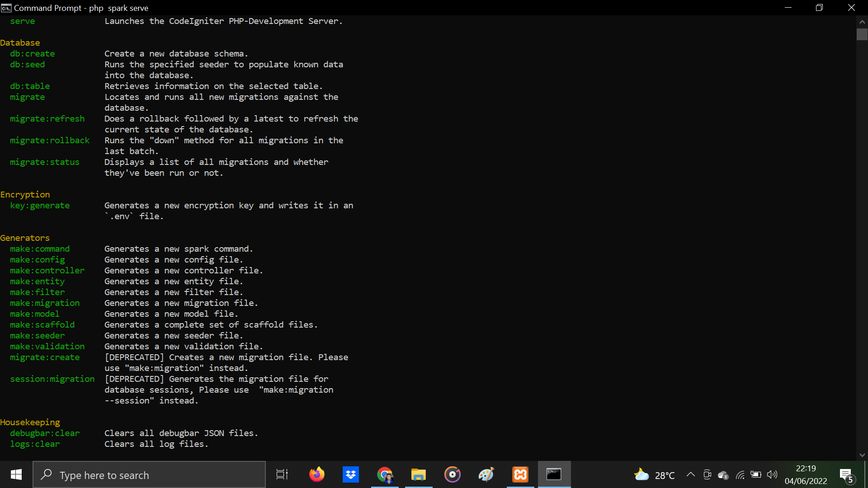Open File Explorer from the taskbar
Image resolution: width=868 pixels, height=488 pixels.
(419, 474)
